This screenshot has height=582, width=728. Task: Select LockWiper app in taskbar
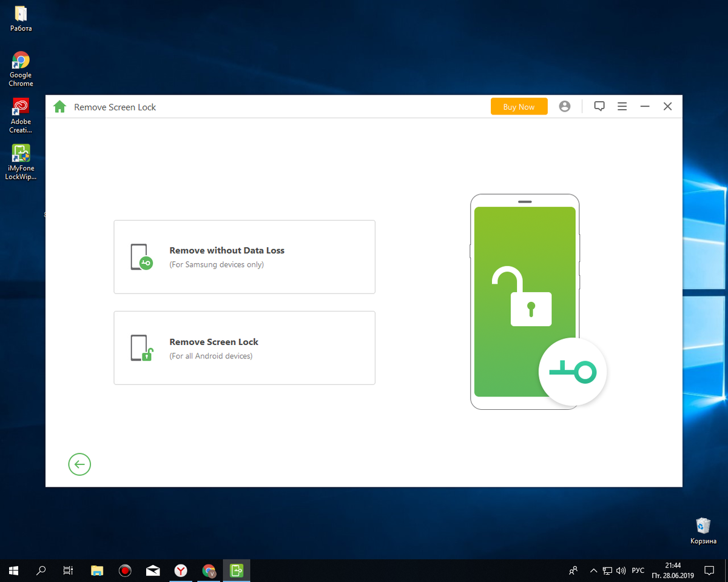pyautogui.click(x=237, y=570)
